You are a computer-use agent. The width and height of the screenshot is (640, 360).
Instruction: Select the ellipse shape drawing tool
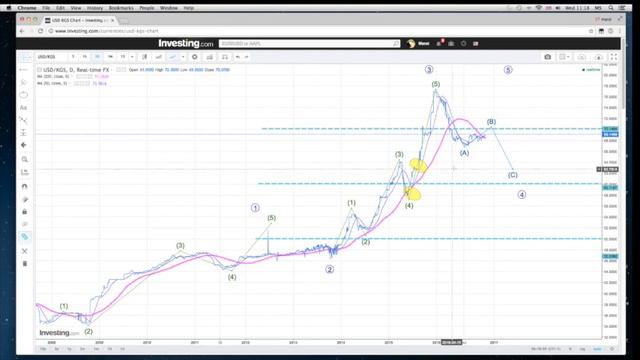(24, 95)
